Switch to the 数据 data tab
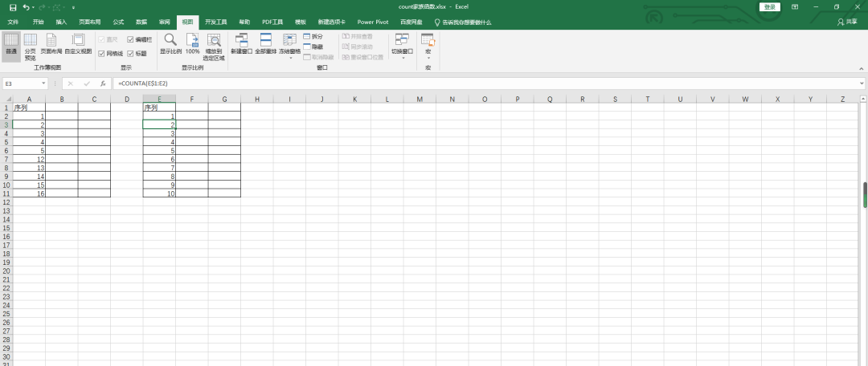Image resolution: width=868 pixels, height=366 pixels. point(141,22)
